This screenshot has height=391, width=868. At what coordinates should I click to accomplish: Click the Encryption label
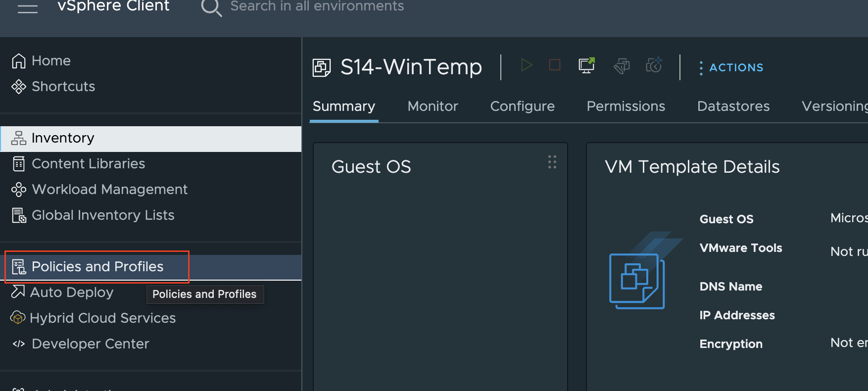(x=731, y=344)
